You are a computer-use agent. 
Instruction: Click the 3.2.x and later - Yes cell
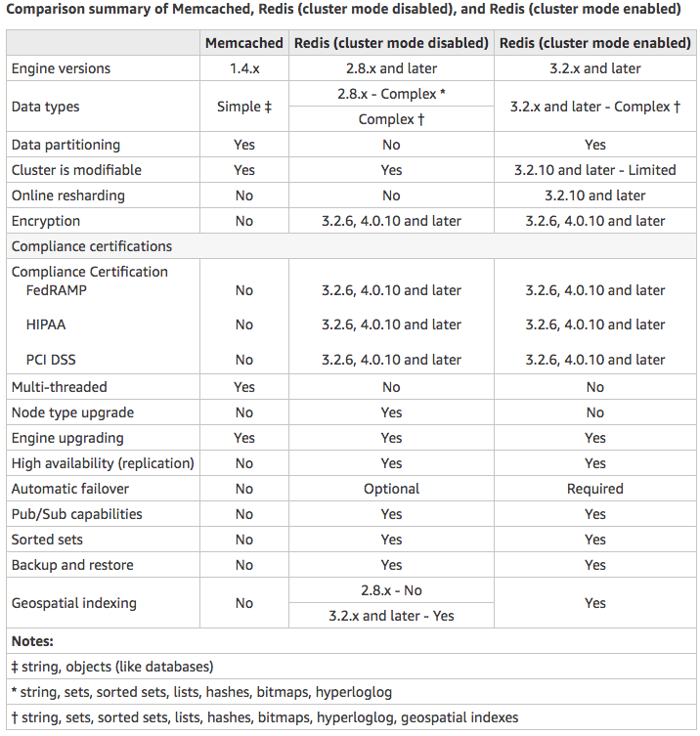click(x=391, y=616)
